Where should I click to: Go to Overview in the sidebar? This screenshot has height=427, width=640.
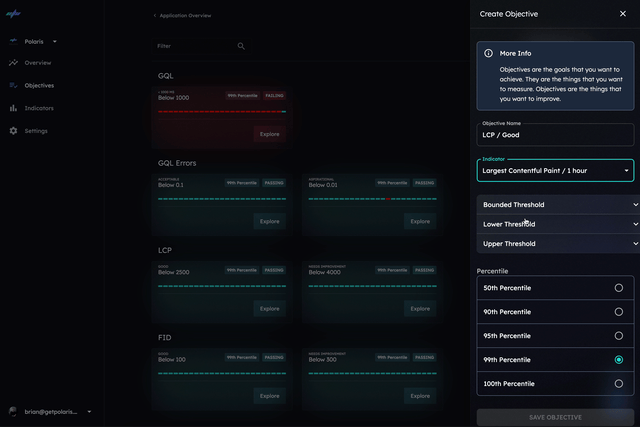38,63
